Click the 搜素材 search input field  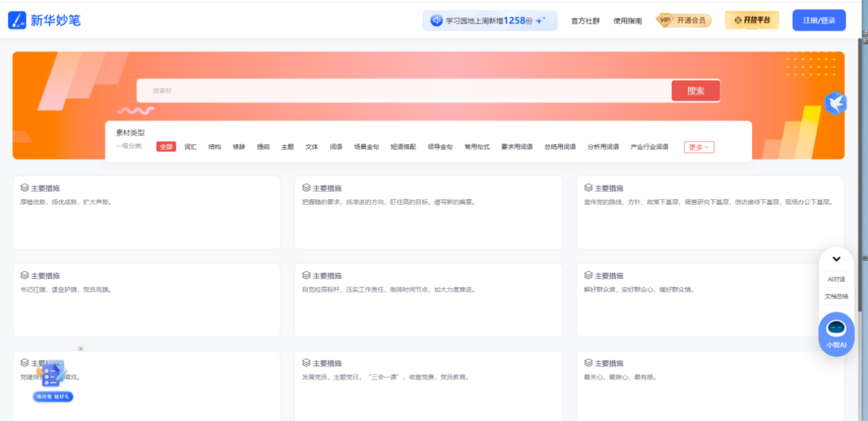tap(403, 91)
